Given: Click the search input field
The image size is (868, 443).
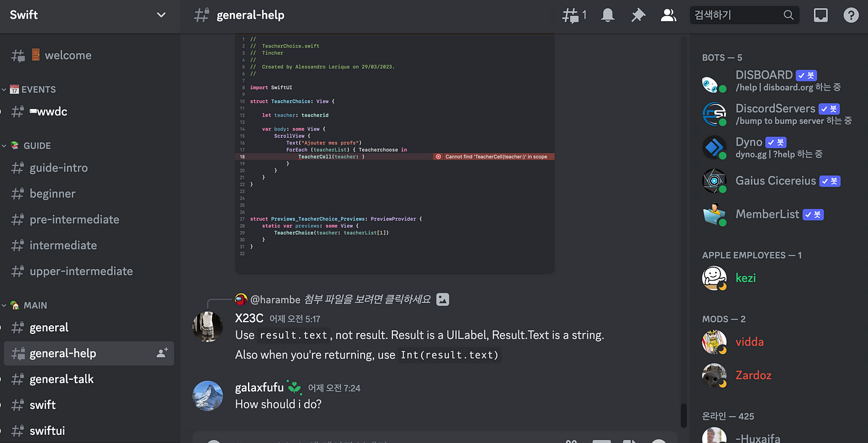Looking at the screenshot, I should click(744, 15).
